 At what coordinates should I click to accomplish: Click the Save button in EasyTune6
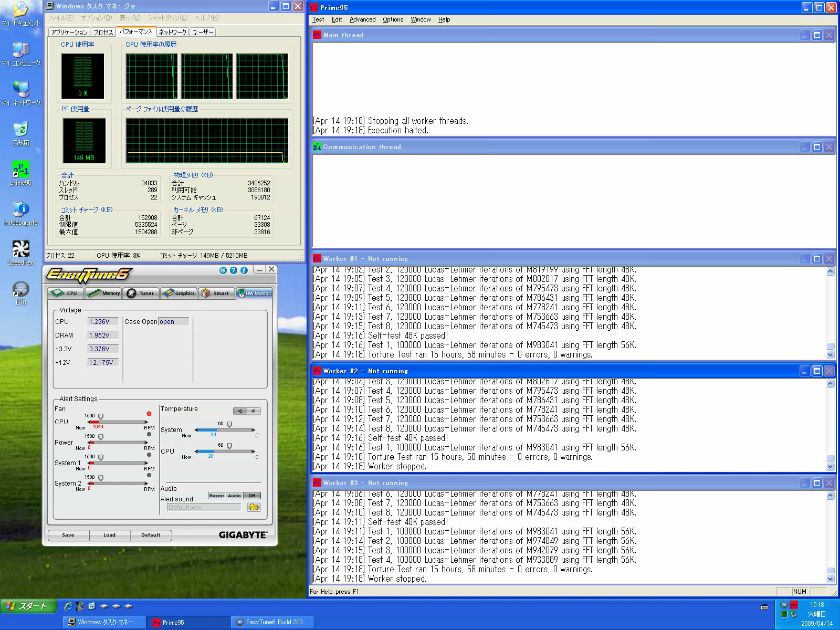tap(68, 535)
